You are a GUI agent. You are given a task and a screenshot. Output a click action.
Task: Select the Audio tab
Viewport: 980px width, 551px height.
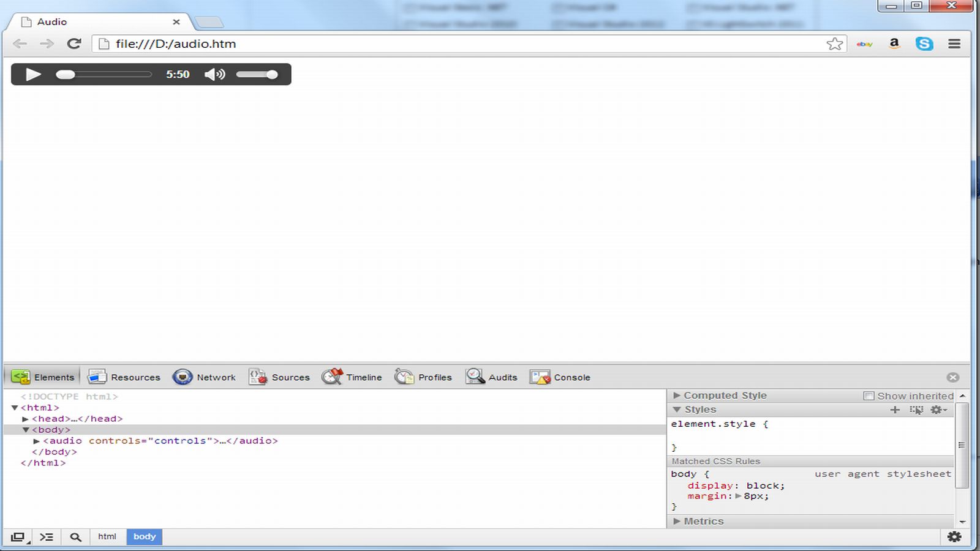[x=99, y=21]
